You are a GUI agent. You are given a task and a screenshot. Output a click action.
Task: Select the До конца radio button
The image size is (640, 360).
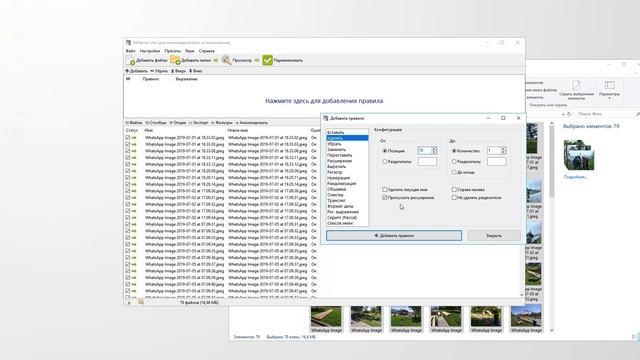pos(454,172)
